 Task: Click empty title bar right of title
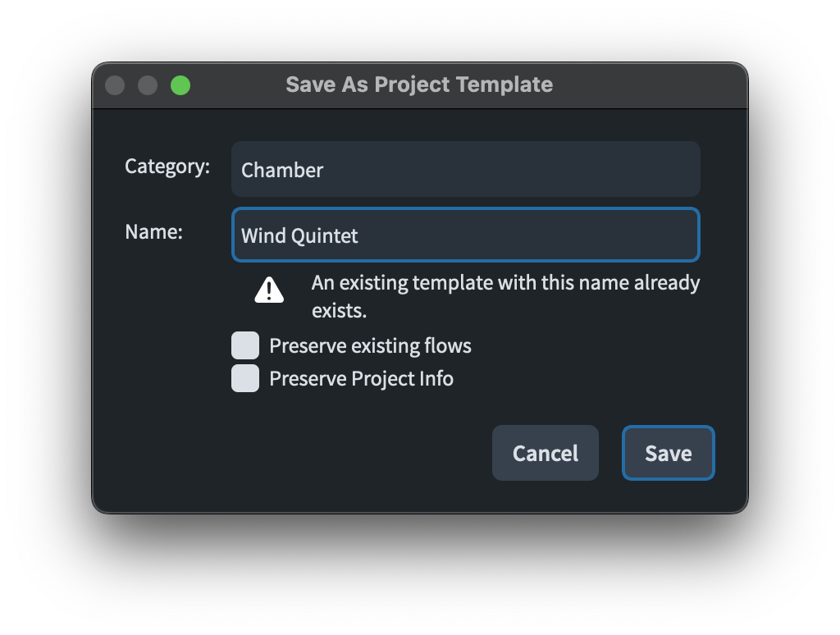[648, 85]
